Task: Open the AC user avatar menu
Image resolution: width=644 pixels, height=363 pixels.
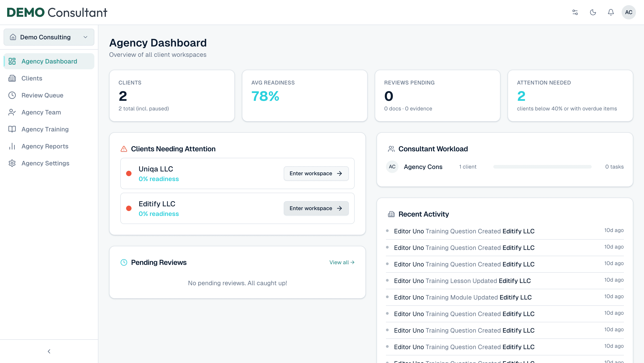Action: pyautogui.click(x=629, y=12)
